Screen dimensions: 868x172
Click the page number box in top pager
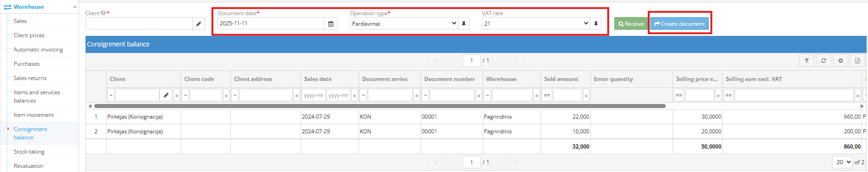[x=471, y=60]
